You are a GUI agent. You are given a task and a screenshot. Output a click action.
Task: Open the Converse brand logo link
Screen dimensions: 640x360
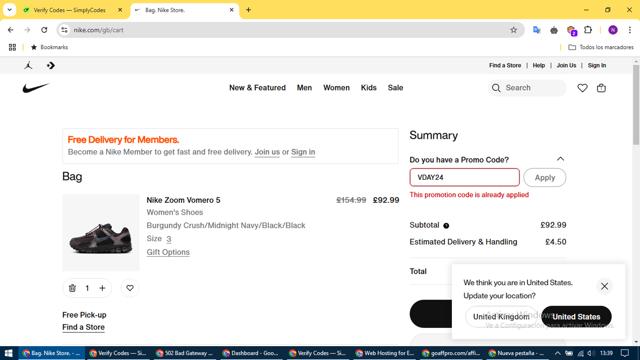(x=51, y=65)
